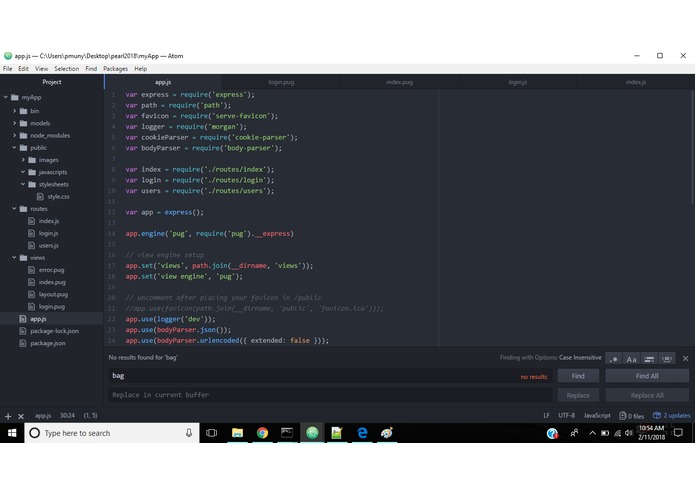
Task: Toggle the regex search option button
Action: coord(614,359)
